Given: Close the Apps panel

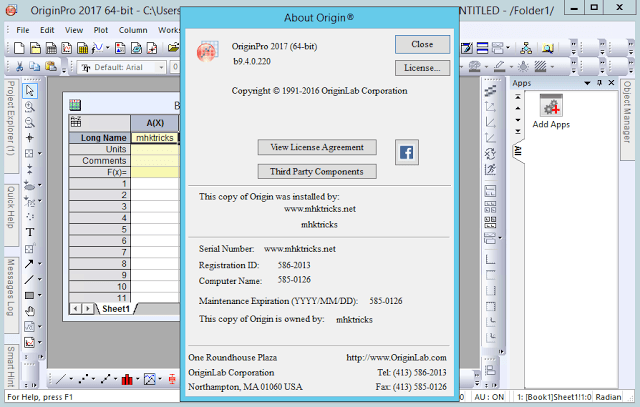Looking at the screenshot, I should [611, 83].
